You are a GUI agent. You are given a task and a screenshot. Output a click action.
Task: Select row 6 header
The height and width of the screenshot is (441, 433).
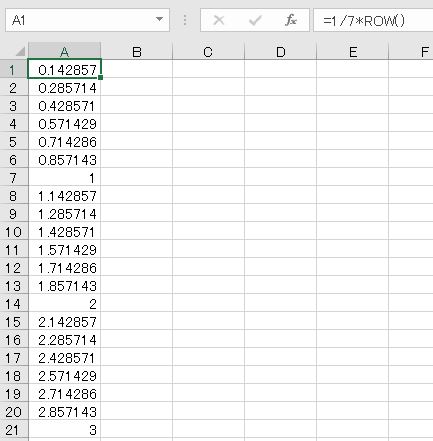click(x=14, y=159)
